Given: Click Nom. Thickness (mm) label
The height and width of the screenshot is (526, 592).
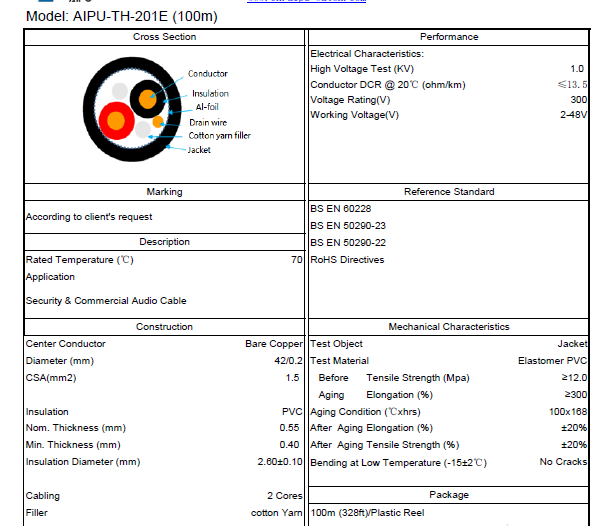Looking at the screenshot, I should point(76,428).
